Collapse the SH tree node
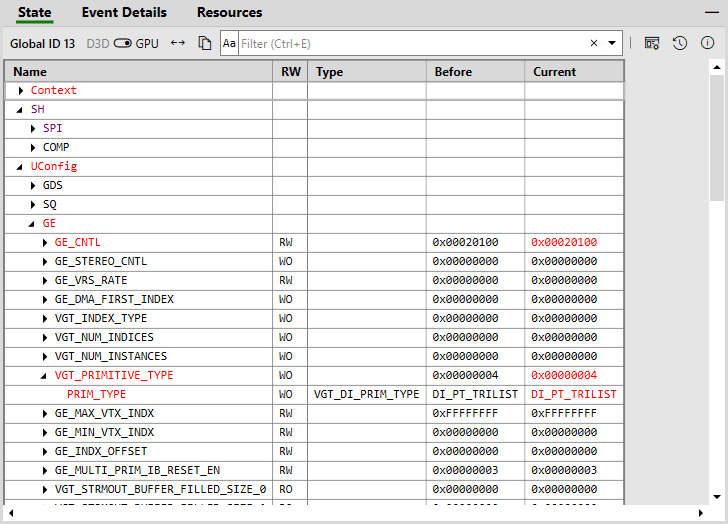The image size is (728, 524). (20, 110)
